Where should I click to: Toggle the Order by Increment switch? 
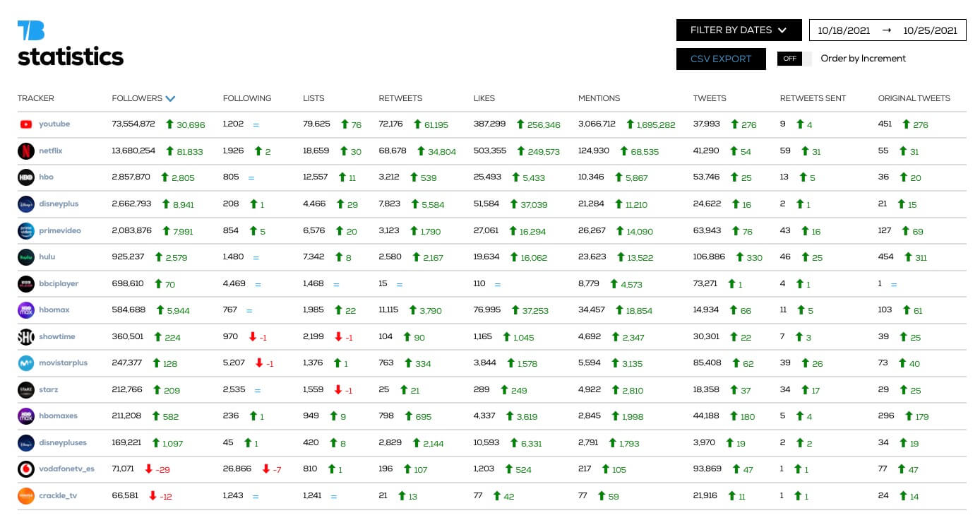(x=794, y=59)
